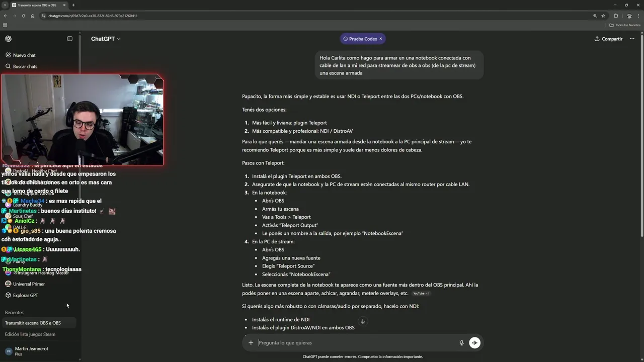Viewport: 644px width, 362px height.
Task: Click list item "Elegís “Teleport Source”"
Action: pyautogui.click(x=288, y=266)
